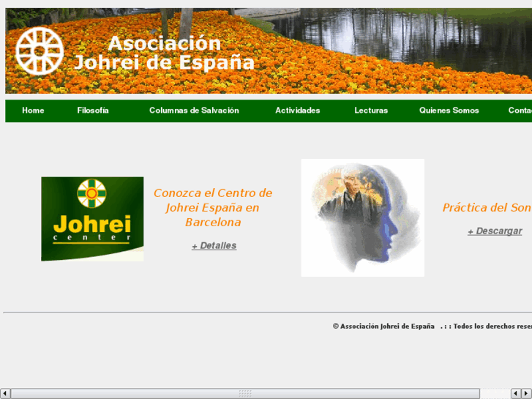The height and width of the screenshot is (399, 532).
Task: Click the horizontal scrollbar thumb
Action: pos(245,393)
